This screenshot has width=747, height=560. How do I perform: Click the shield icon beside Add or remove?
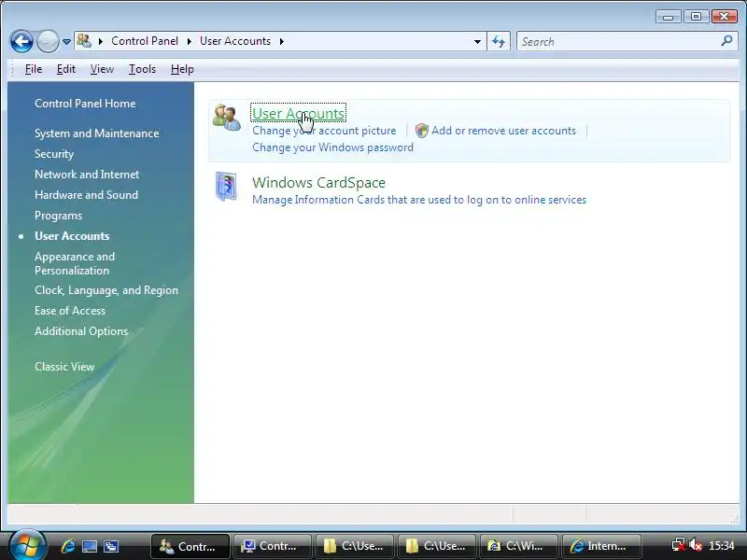tap(422, 131)
